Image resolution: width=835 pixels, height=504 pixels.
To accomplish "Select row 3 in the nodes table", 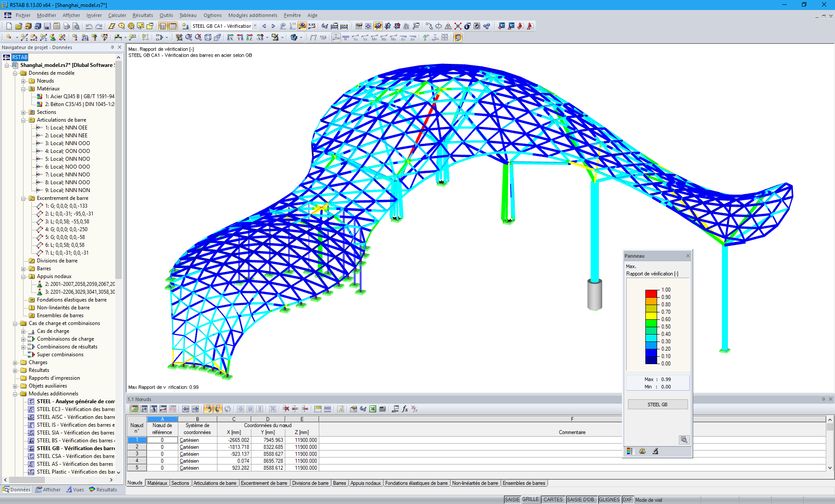I will click(x=137, y=454).
